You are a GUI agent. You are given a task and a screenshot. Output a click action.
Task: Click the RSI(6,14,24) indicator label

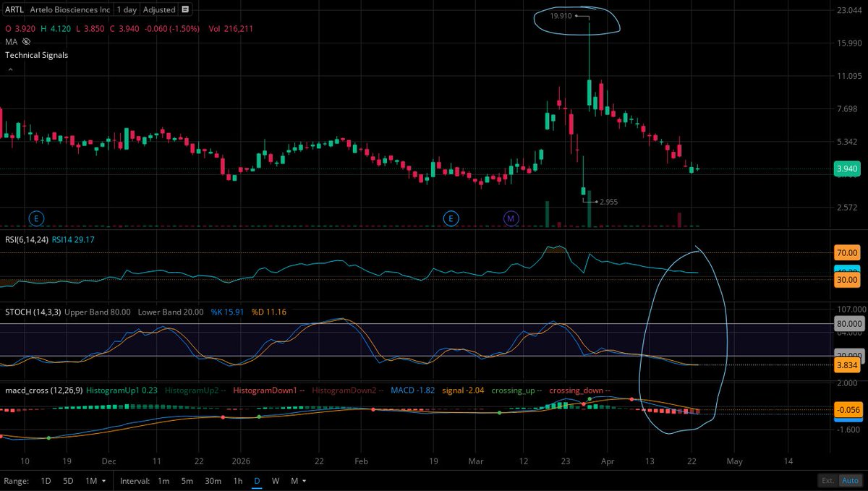point(26,239)
